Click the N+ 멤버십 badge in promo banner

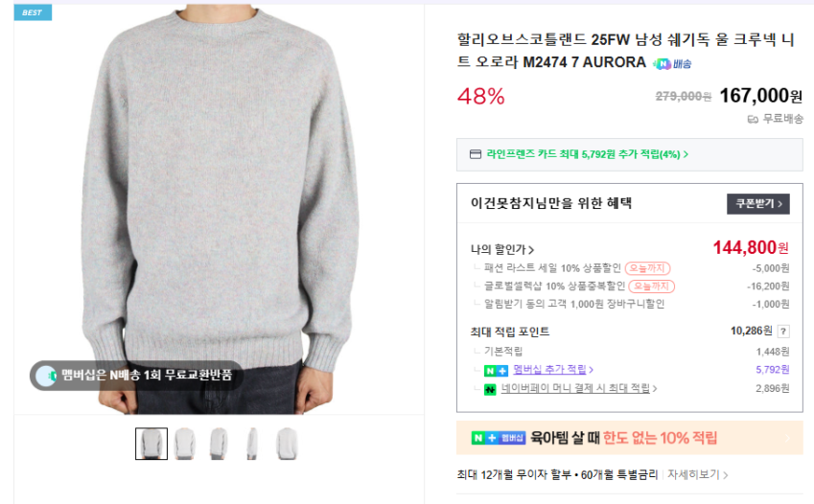pyautogui.click(x=499, y=438)
